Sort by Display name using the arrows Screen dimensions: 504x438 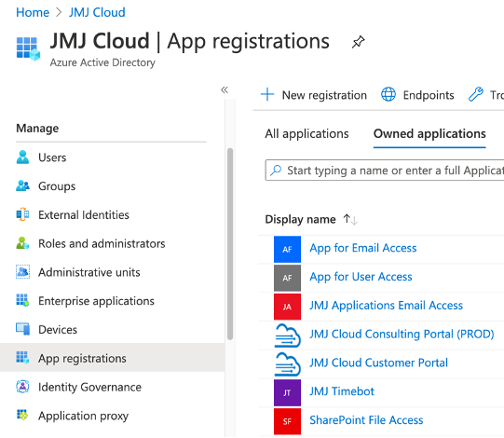pos(350,219)
